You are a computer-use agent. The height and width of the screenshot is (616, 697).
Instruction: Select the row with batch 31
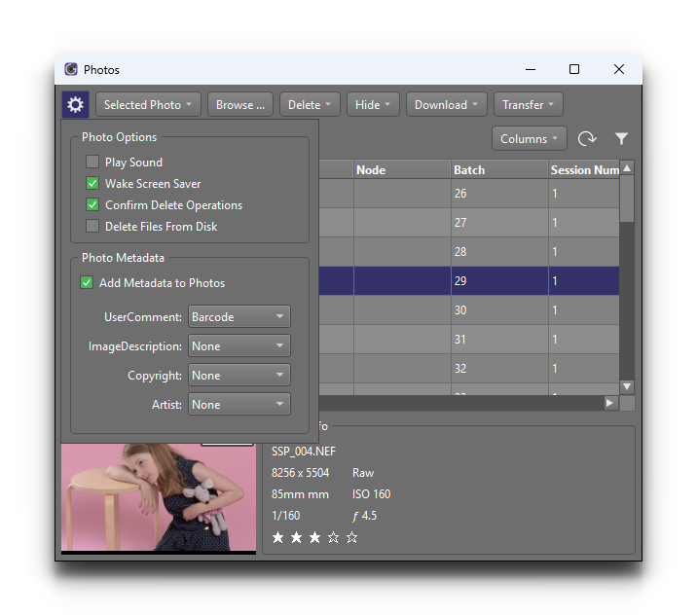[x=469, y=339]
